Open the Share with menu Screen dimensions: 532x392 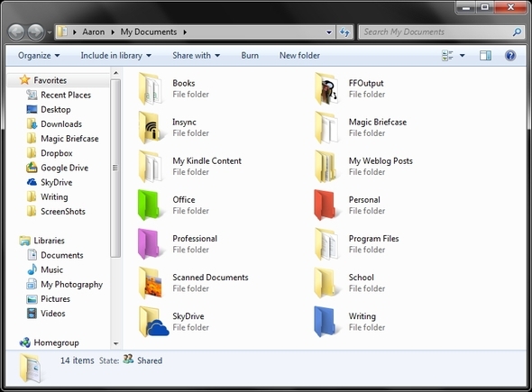tap(196, 55)
